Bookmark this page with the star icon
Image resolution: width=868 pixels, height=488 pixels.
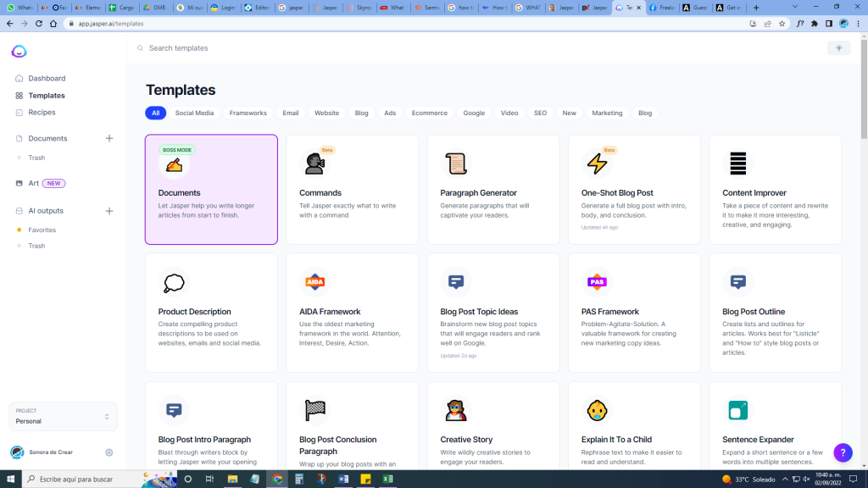coord(782,24)
